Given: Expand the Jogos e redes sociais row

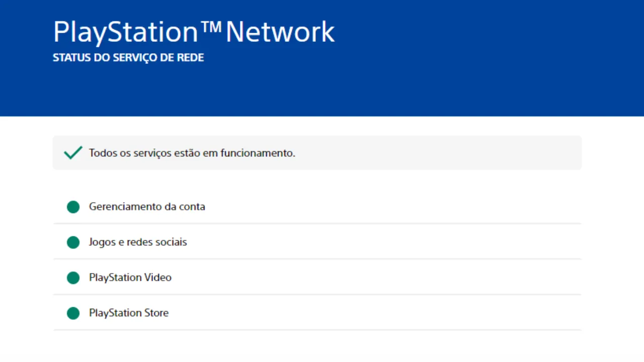Looking at the screenshot, I should (317, 242).
